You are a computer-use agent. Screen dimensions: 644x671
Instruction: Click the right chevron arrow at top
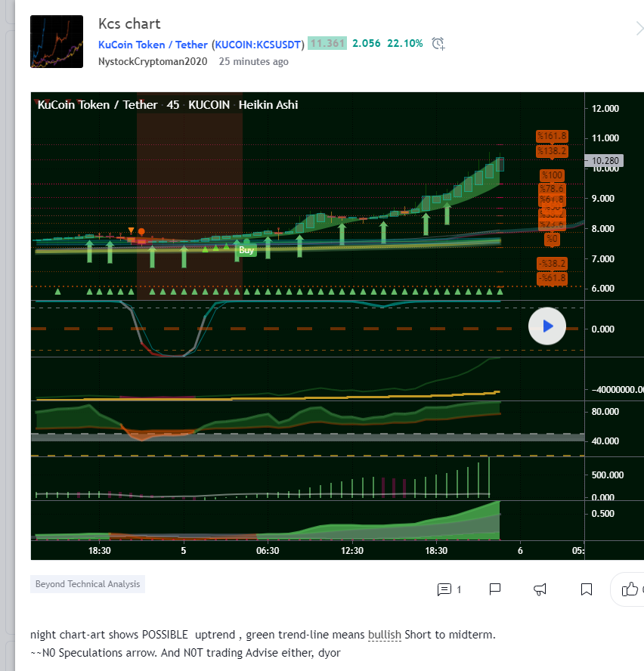click(639, 29)
